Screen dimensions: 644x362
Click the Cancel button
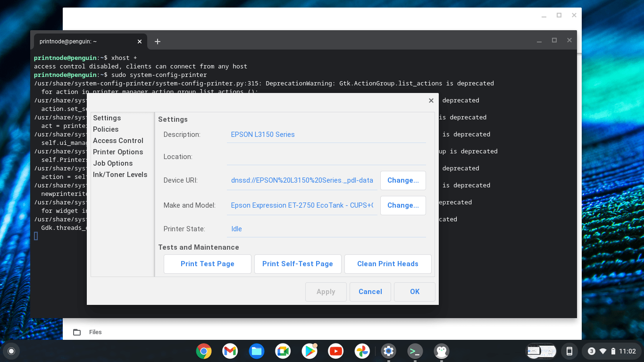click(370, 292)
